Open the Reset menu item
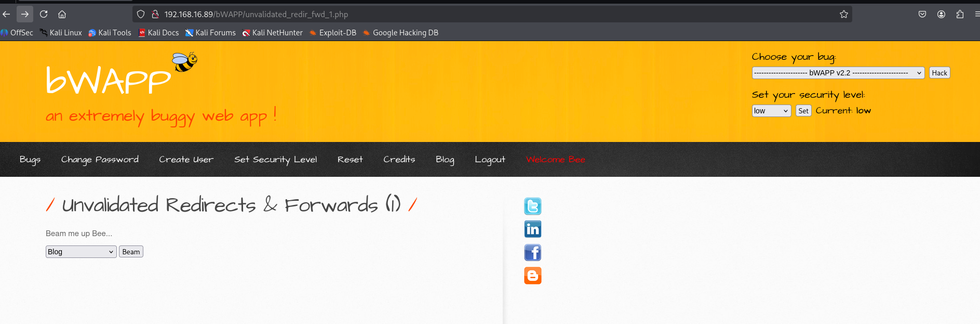This screenshot has height=324, width=980. click(350, 160)
